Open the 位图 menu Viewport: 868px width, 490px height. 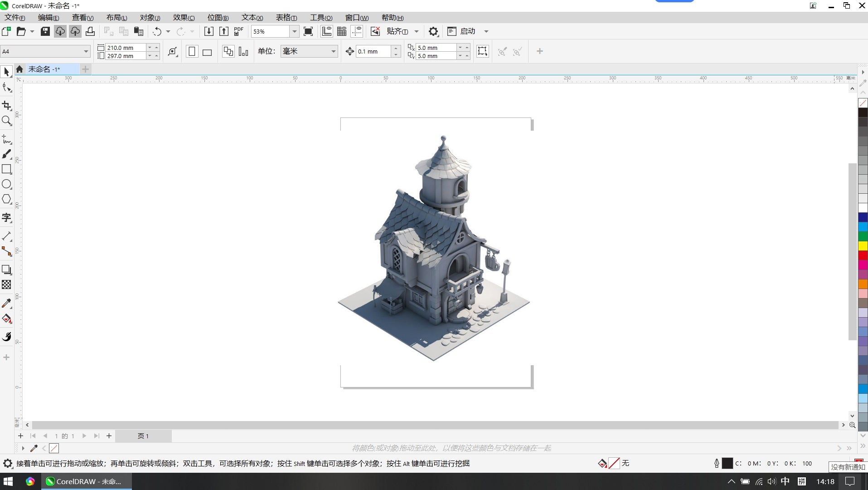point(218,18)
